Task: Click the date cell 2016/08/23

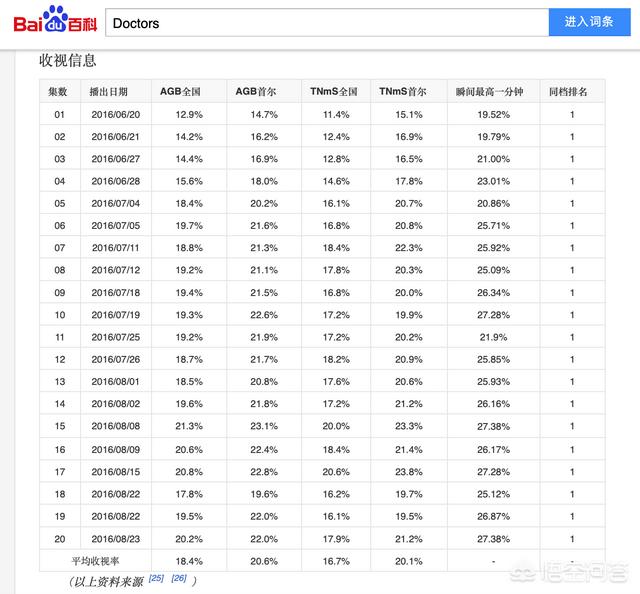Action: click(116, 539)
